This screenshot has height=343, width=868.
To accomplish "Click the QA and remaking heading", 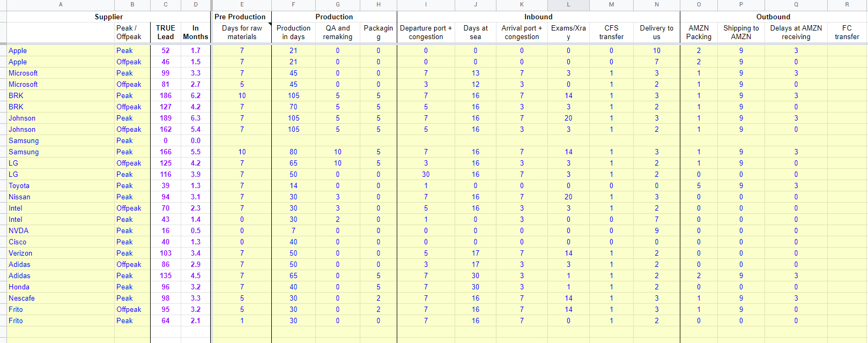I will click(x=338, y=32).
